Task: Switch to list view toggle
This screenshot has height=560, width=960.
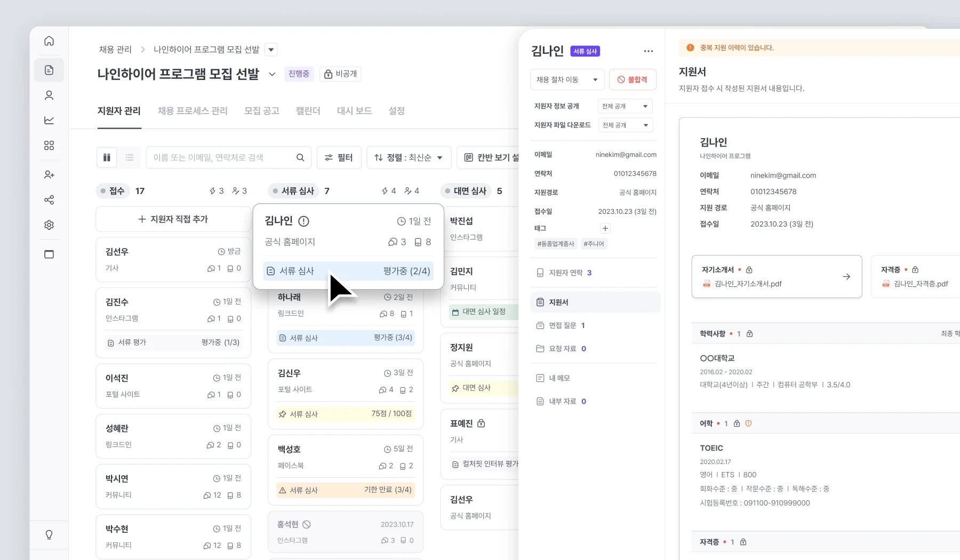Action: tap(129, 157)
